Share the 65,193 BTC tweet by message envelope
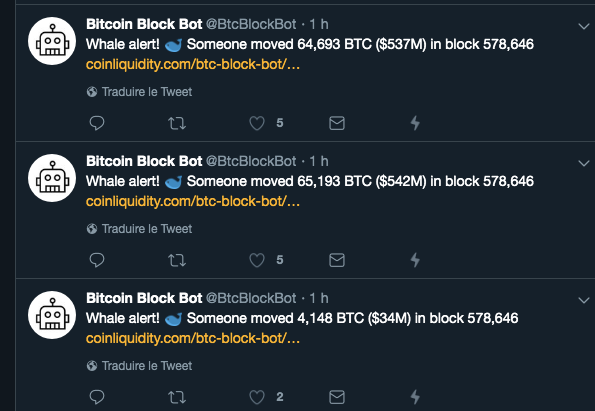The width and height of the screenshot is (595, 411). (337, 260)
